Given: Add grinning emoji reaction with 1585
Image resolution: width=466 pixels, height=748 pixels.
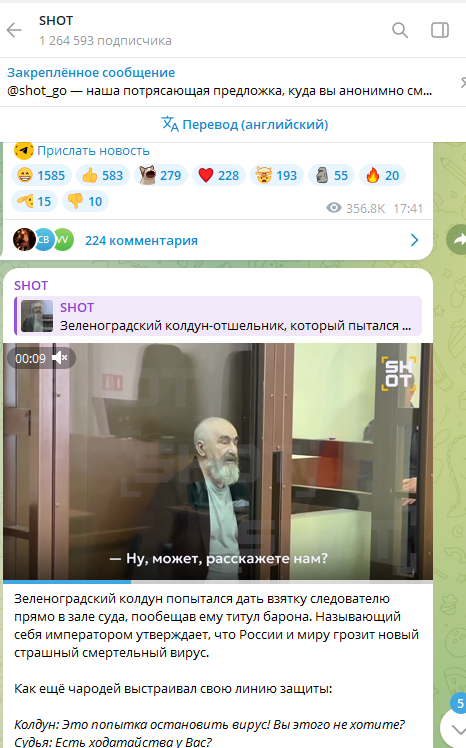Looking at the screenshot, I should 41,176.
